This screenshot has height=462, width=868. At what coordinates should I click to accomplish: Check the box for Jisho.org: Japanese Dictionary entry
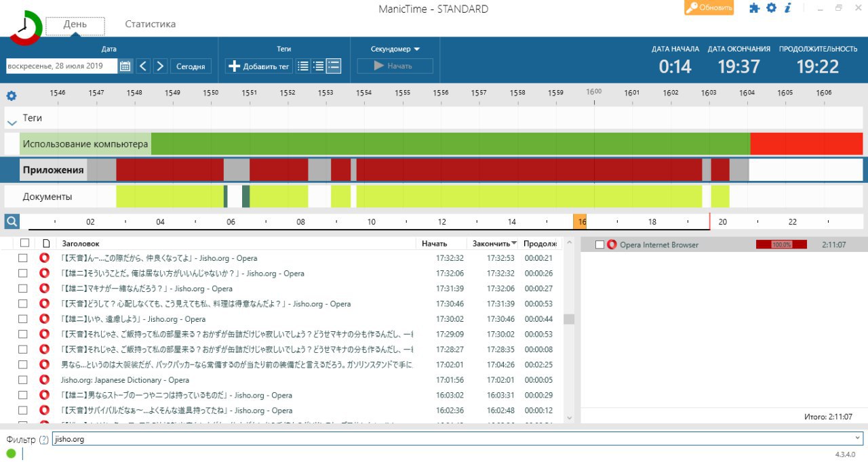pos(23,380)
